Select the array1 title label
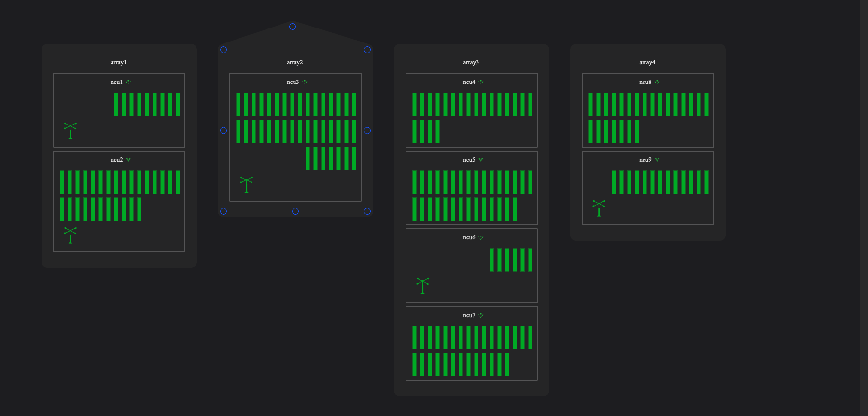868x416 pixels. [118, 62]
